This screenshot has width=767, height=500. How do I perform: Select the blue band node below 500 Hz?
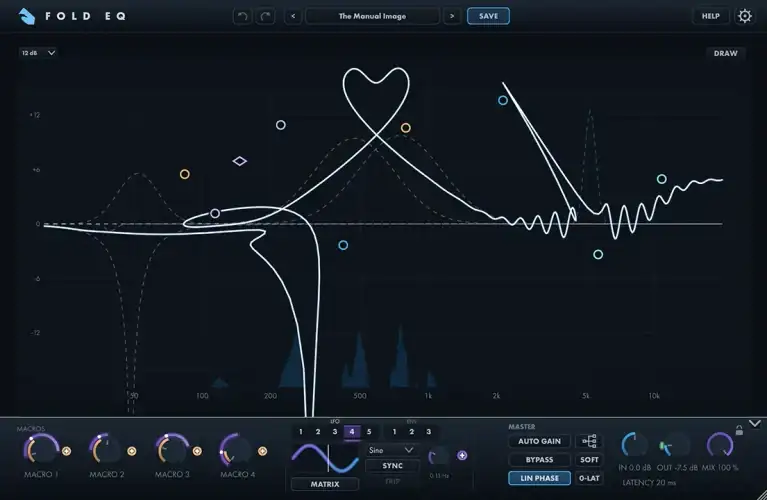pyautogui.click(x=343, y=245)
